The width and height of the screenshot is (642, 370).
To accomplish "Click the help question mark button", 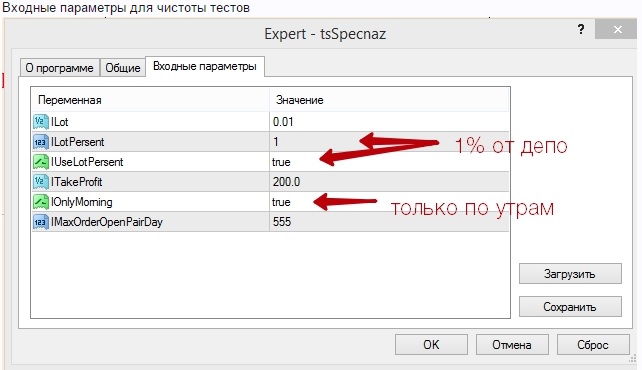I will [581, 29].
